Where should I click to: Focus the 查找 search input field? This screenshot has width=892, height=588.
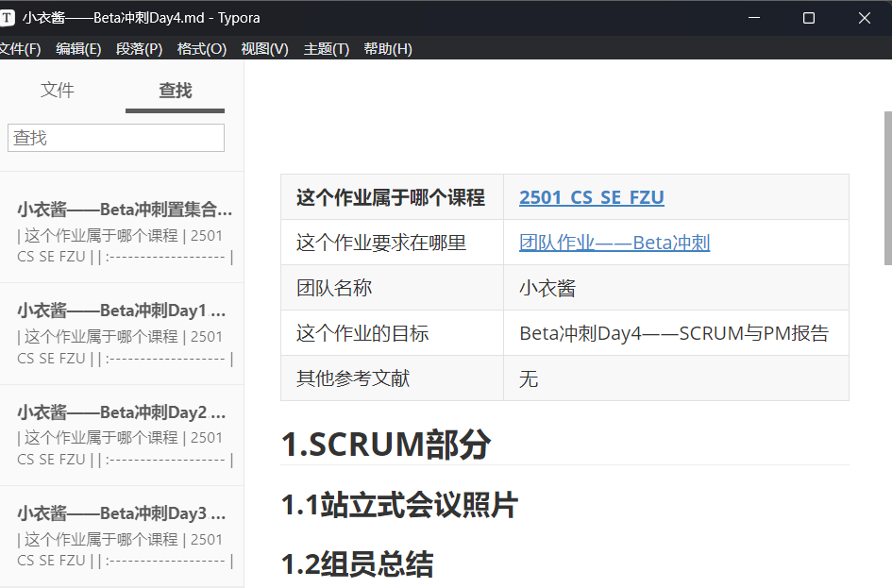point(116,138)
